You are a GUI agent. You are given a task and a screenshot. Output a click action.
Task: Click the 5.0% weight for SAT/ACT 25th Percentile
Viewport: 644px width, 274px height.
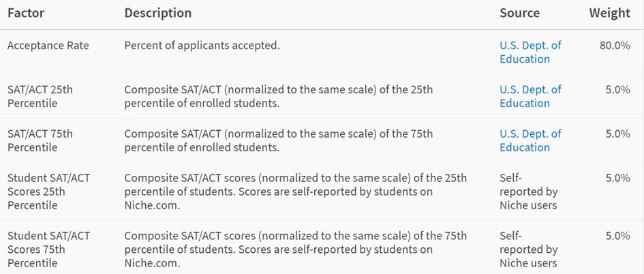click(617, 89)
